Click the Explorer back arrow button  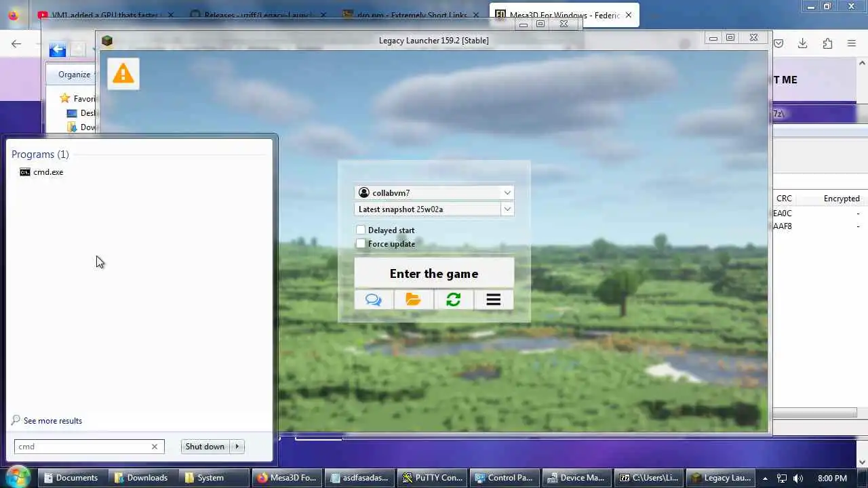tap(58, 49)
